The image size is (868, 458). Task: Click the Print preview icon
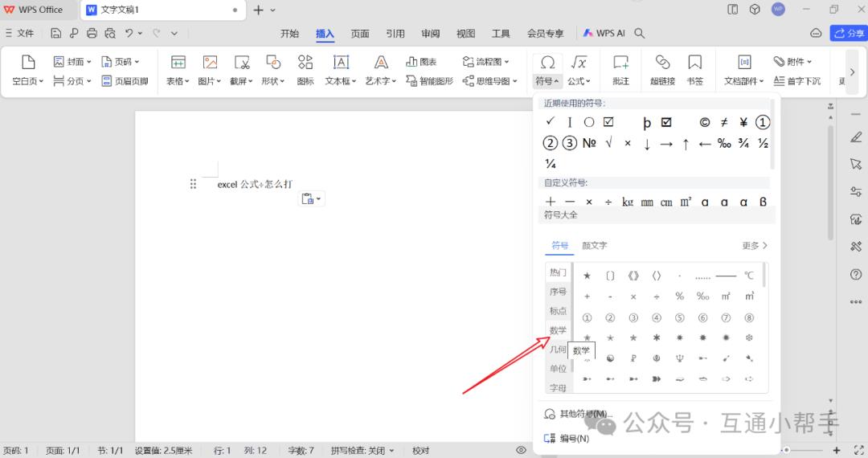click(x=110, y=33)
